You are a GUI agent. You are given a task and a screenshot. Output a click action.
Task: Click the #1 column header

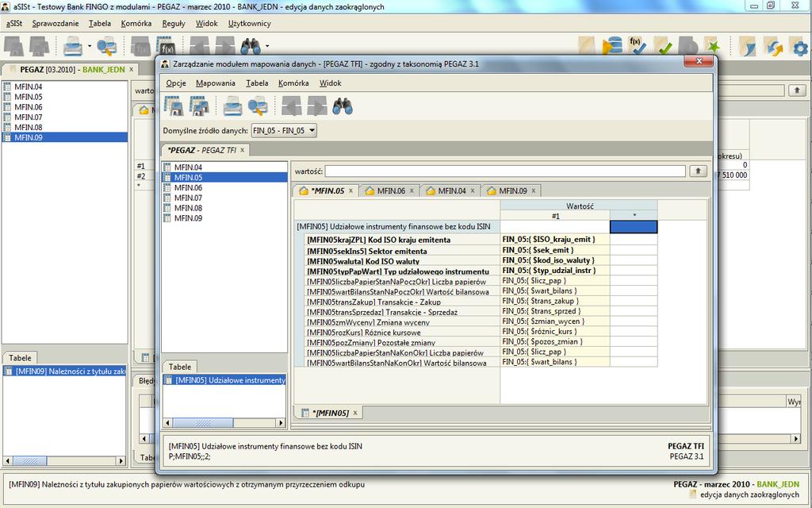coord(555,216)
